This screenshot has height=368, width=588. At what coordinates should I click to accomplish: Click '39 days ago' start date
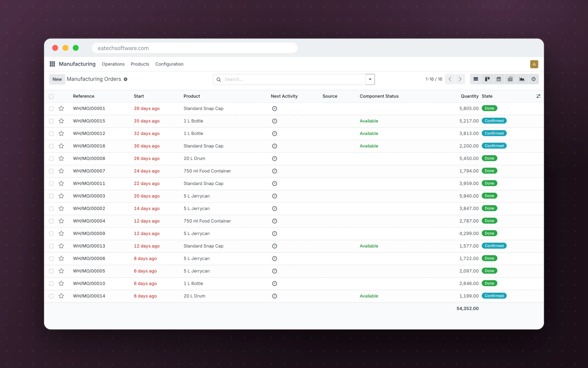[x=147, y=108]
